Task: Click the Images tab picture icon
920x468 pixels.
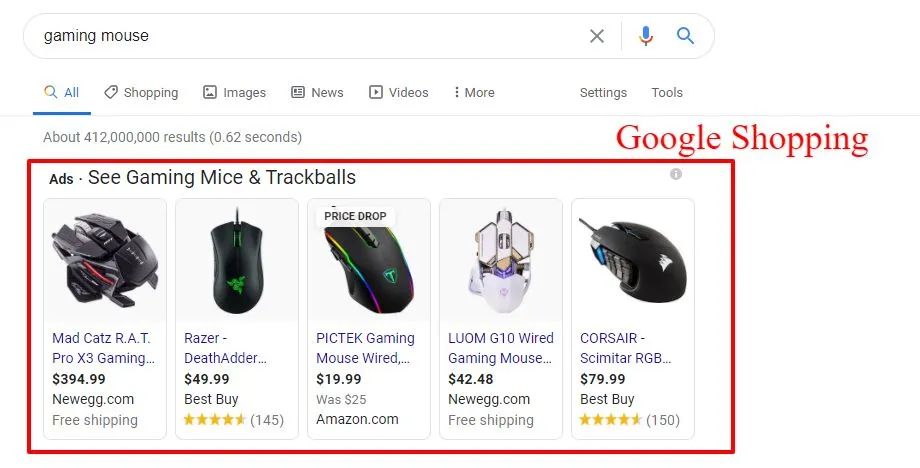Action: (210, 92)
